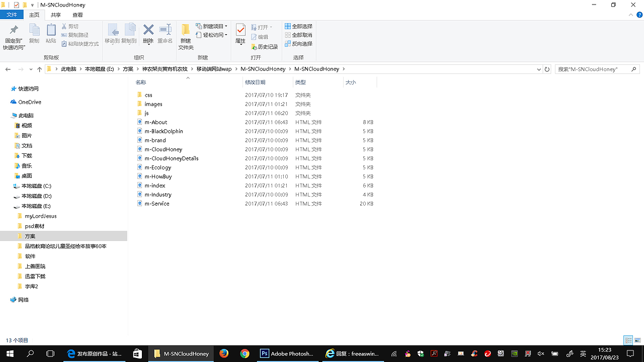Click the Move to (移动到) icon
Image resolution: width=644 pixels, height=362 pixels.
coord(112,30)
